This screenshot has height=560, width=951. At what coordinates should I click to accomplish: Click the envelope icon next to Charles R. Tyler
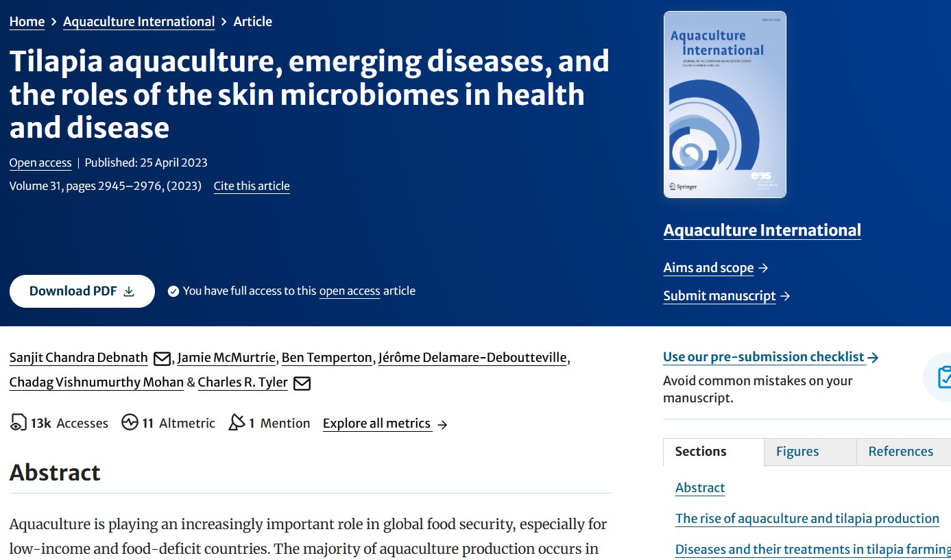tap(302, 383)
